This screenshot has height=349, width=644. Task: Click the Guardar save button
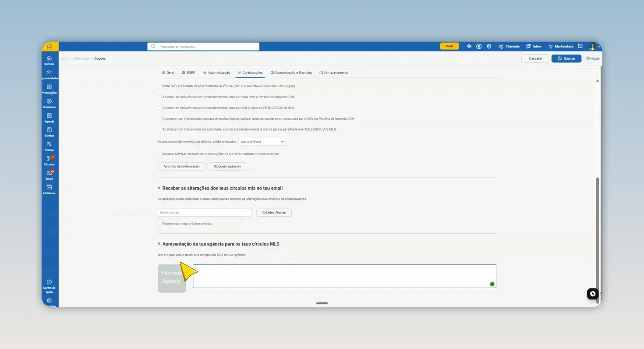point(566,58)
